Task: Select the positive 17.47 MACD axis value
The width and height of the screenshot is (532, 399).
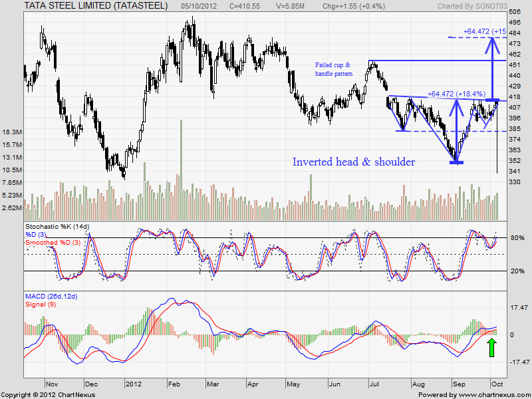Action: (x=519, y=308)
